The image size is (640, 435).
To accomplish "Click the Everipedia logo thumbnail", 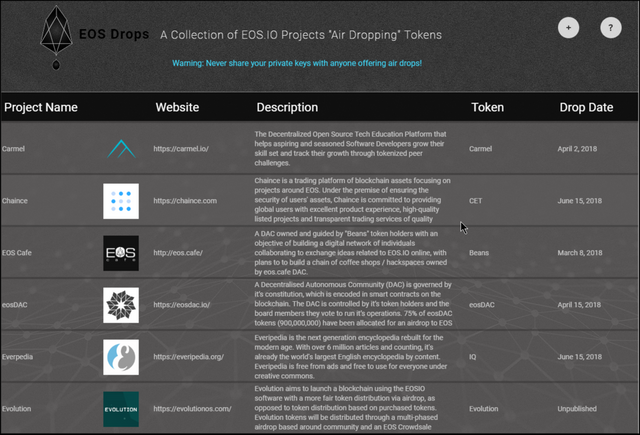I will 121,357.
